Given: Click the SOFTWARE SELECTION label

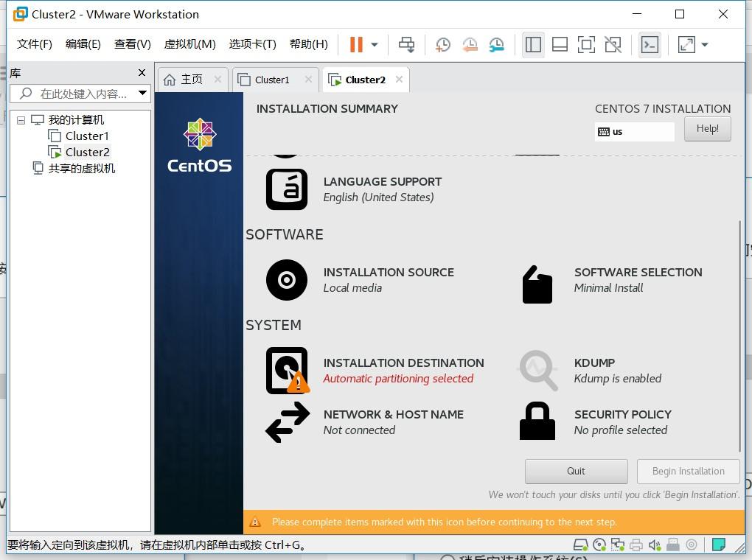Looking at the screenshot, I should point(638,273).
